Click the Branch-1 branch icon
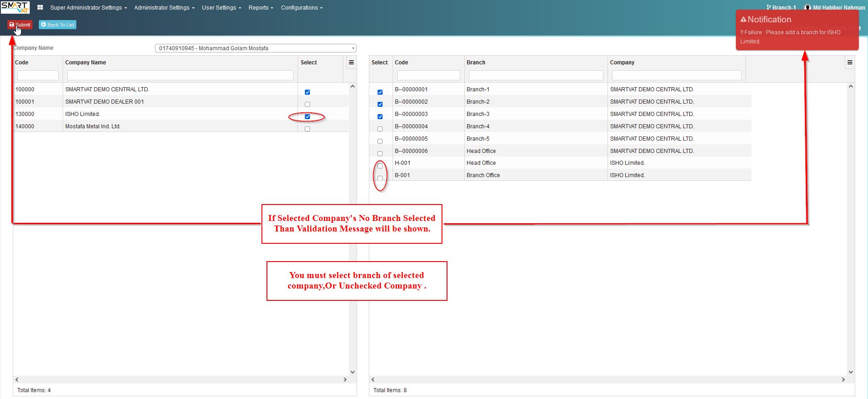The height and width of the screenshot is (399, 868). pos(769,7)
